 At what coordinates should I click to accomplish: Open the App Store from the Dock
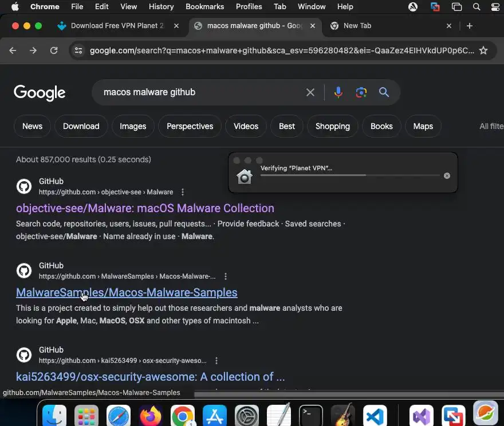(215, 415)
